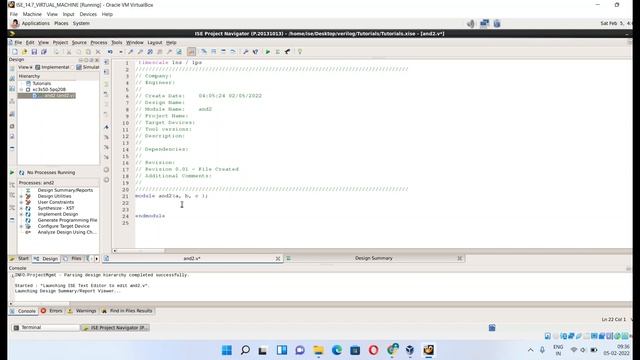The height and width of the screenshot is (360, 640).
Task: Click Terminal in guest taskbar
Action: (46, 328)
